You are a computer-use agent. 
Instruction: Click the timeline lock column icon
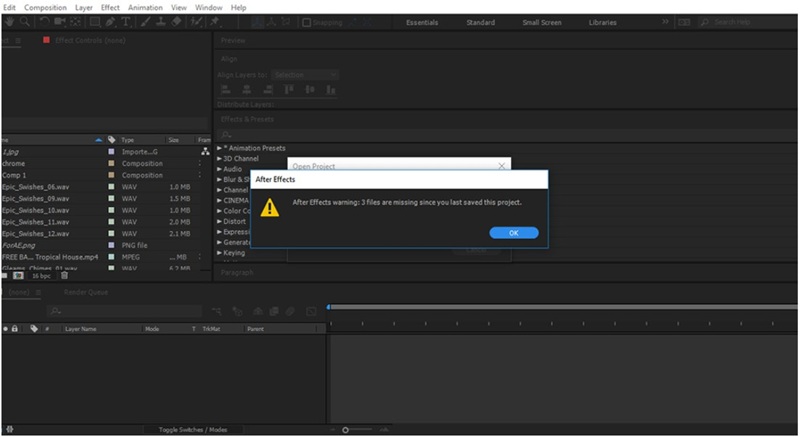tap(15, 329)
